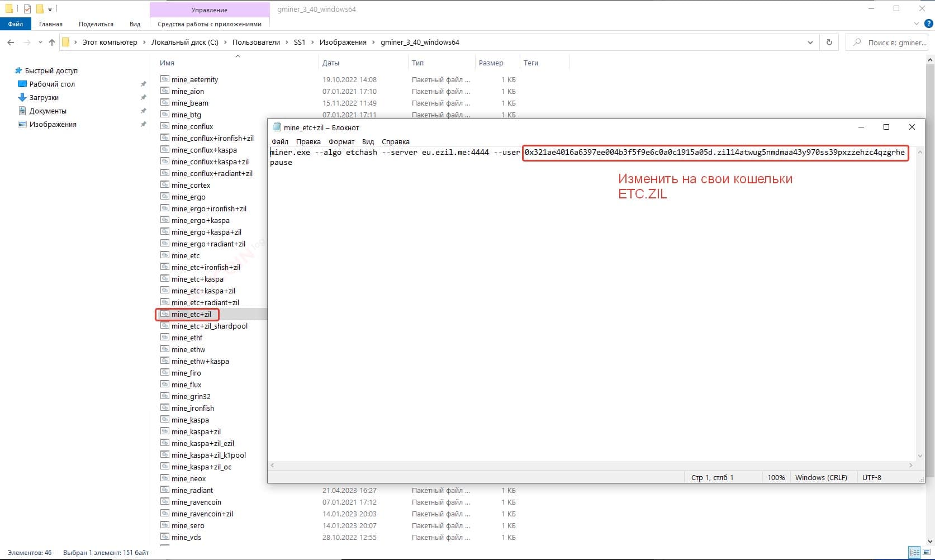Open Средства работы с приложениями tab
Viewport: 935px width, 560px height.
pos(210,24)
